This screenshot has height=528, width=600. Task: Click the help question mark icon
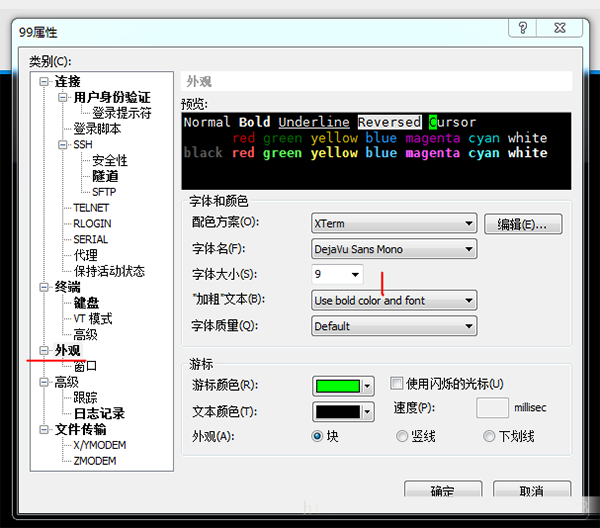coord(523,28)
